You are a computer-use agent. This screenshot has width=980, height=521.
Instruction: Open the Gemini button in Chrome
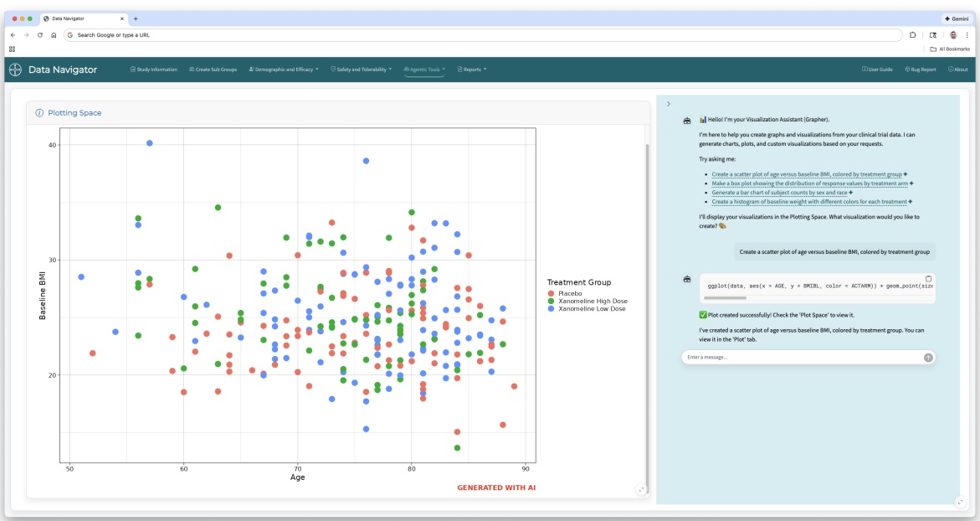click(957, 18)
